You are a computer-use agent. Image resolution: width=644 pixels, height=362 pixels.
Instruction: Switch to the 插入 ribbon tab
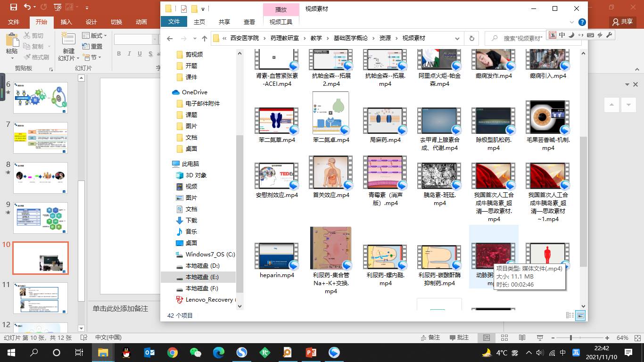tap(66, 22)
